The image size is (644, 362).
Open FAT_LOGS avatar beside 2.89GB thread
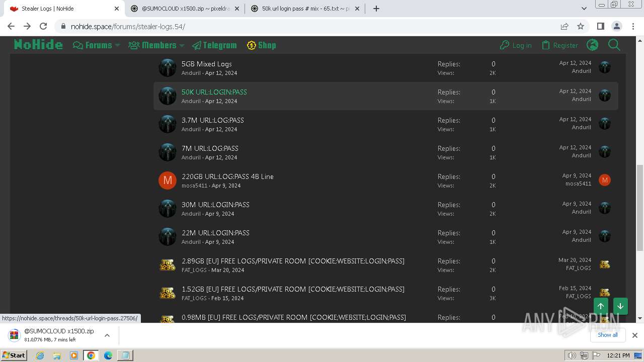click(x=168, y=264)
